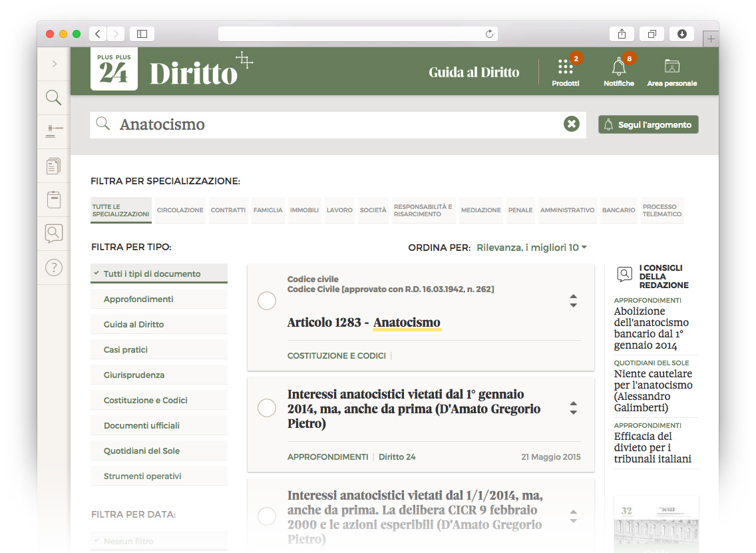Open Area personale folder icon
This screenshot has width=756, height=553.
click(x=672, y=65)
